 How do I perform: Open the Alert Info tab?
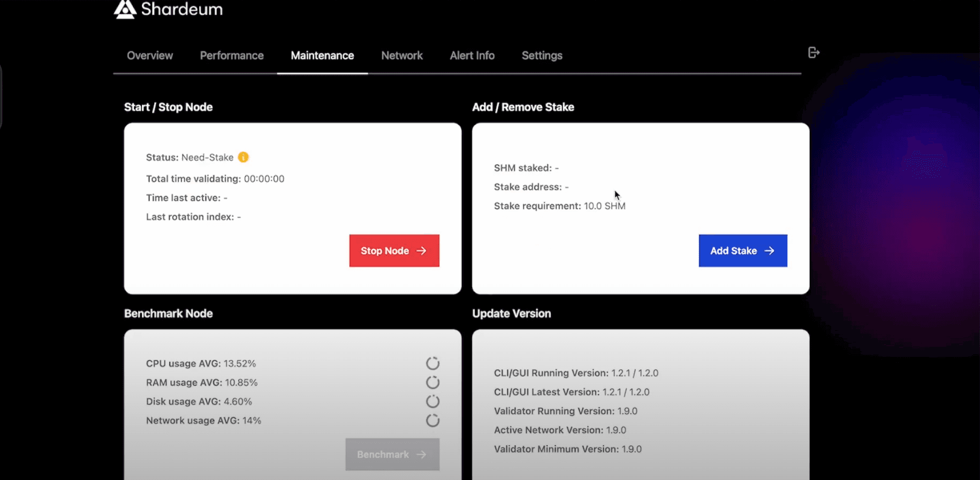[x=472, y=56]
